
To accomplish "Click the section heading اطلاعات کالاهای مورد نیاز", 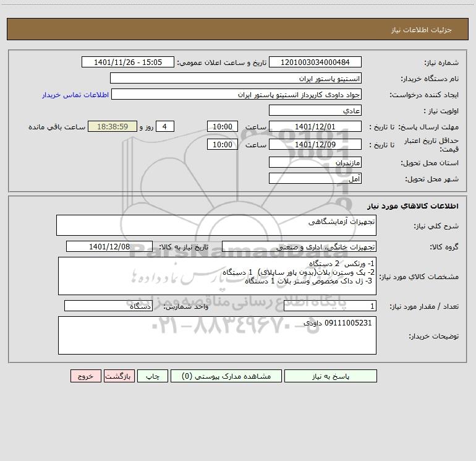I will [413, 206].
